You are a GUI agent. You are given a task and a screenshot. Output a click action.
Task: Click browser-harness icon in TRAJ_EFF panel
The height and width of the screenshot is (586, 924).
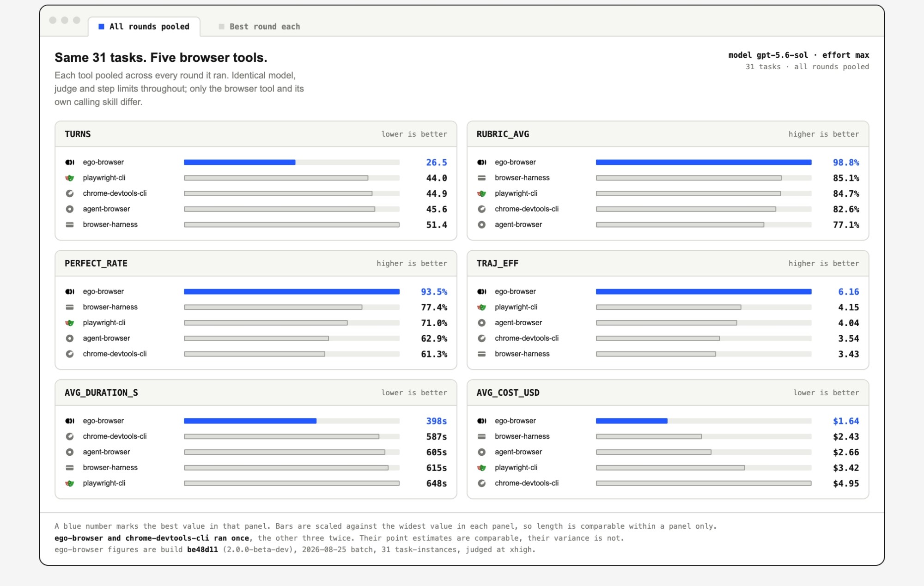[482, 354]
